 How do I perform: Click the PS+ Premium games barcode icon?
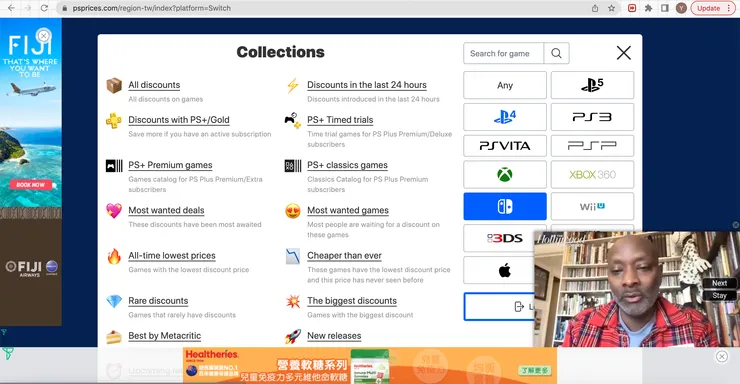[114, 166]
